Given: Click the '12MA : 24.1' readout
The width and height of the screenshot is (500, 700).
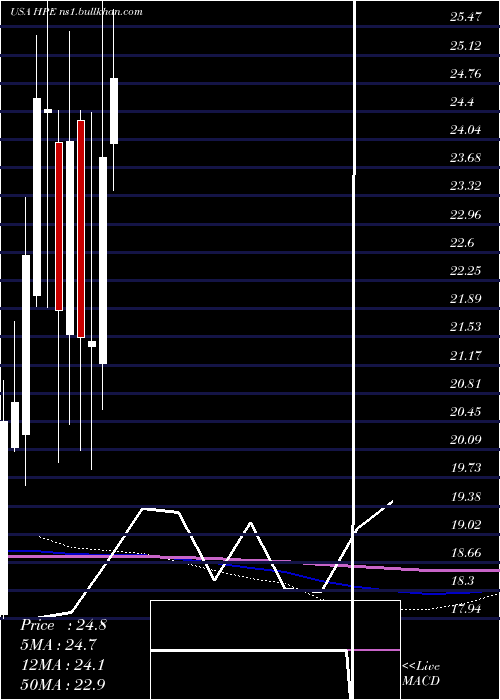Looking at the screenshot, I should pos(62,664).
